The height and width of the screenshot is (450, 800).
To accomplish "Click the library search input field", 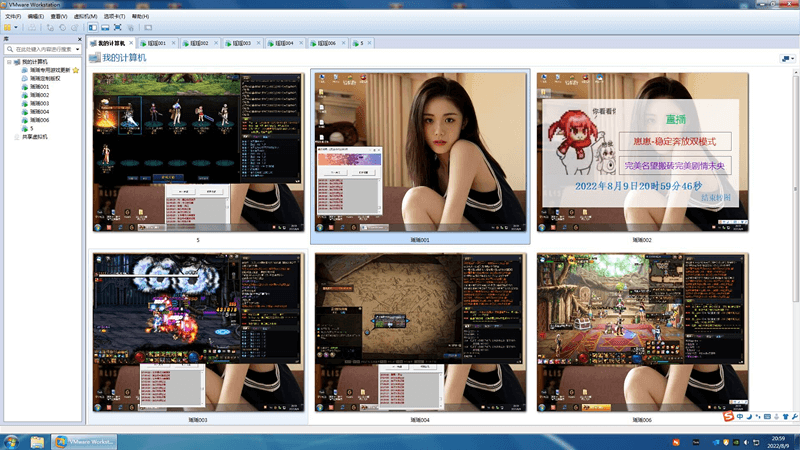I will [x=43, y=49].
